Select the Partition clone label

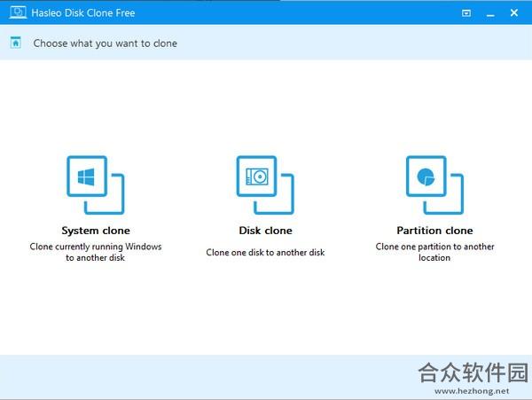click(x=434, y=231)
